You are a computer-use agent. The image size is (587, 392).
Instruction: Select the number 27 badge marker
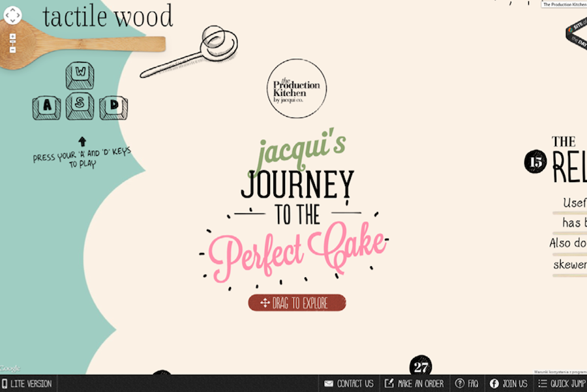pyautogui.click(x=421, y=366)
